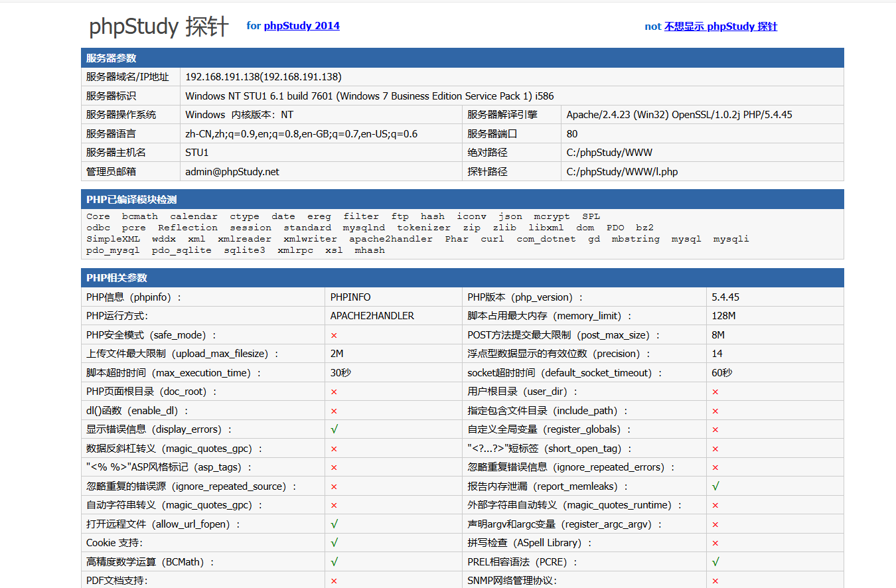The height and width of the screenshot is (588, 896).
Task: Click the × mark for short_open_tag
Action: click(715, 449)
